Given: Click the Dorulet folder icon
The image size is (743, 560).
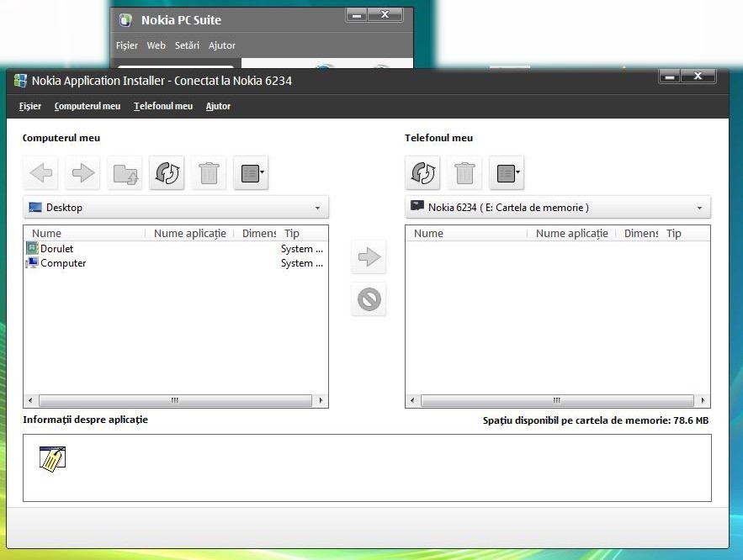Looking at the screenshot, I should point(32,248).
